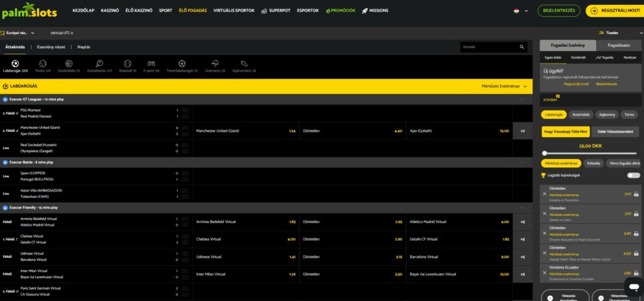Open the language flag dropdown
This screenshot has height=301, width=644.
click(x=520, y=11)
